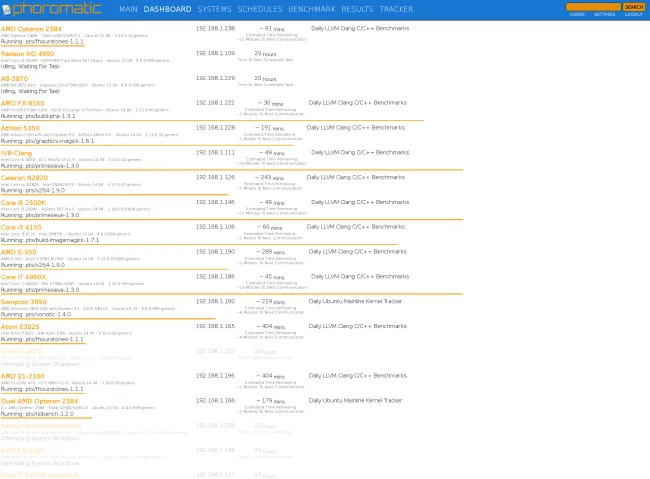Select IP address 192.168.1.229
Screen dimensions: 650x479
coord(215,78)
